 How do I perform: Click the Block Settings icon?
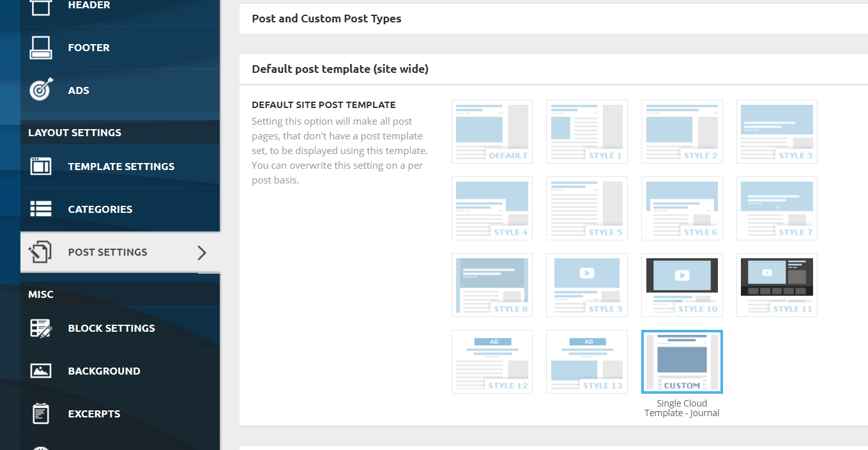click(41, 328)
